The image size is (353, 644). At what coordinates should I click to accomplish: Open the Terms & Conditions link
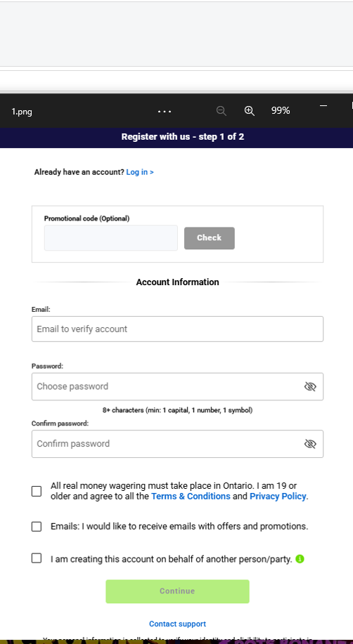coord(191,496)
